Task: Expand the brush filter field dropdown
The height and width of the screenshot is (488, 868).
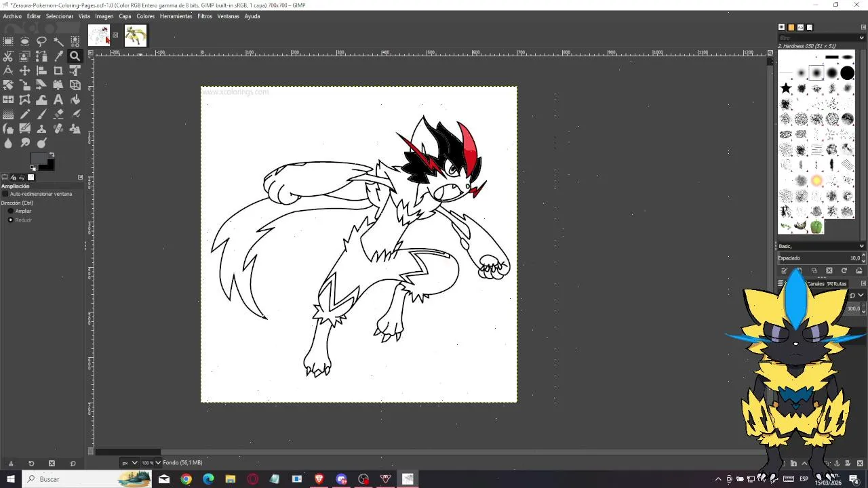Action: pos(862,38)
